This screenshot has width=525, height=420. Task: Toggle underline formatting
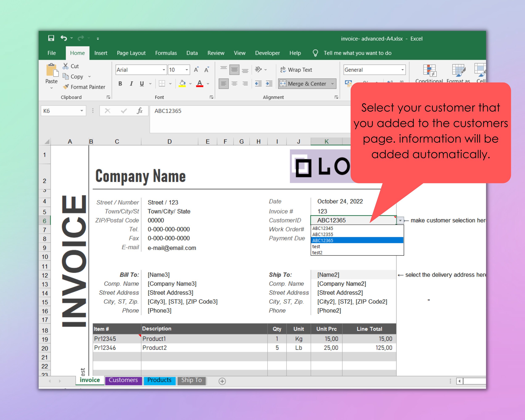point(142,84)
